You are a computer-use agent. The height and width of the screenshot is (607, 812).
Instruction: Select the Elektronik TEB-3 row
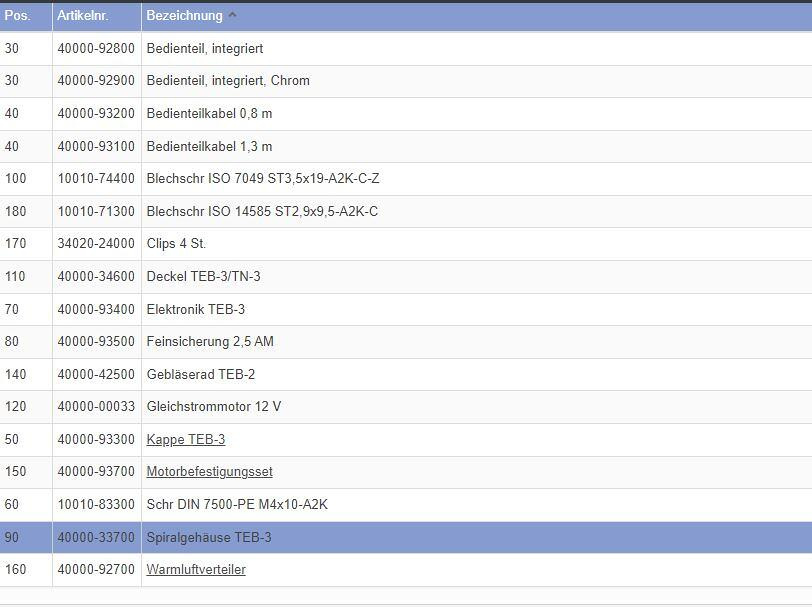click(x=196, y=310)
